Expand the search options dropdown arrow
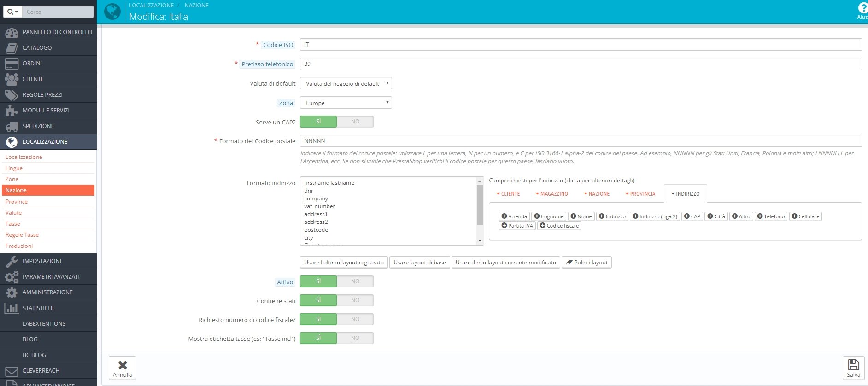Screen dimensions: 868x386 point(17,12)
